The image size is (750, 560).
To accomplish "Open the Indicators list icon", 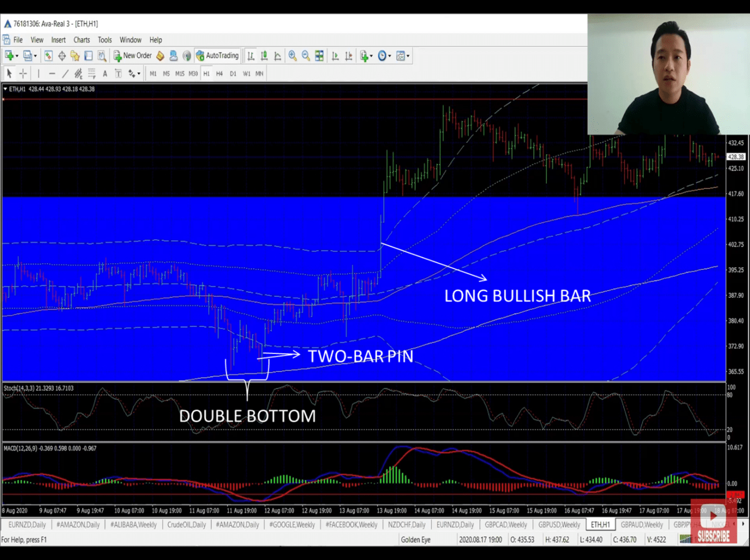I will (364, 56).
